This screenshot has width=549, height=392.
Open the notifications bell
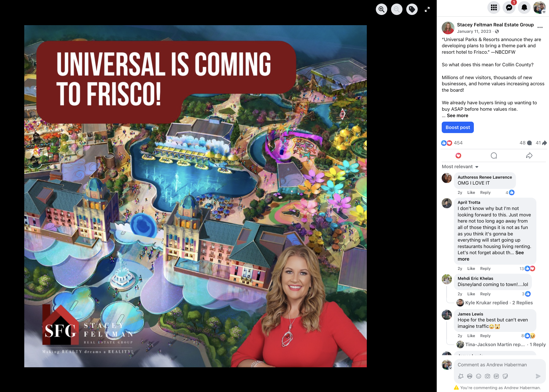click(524, 8)
